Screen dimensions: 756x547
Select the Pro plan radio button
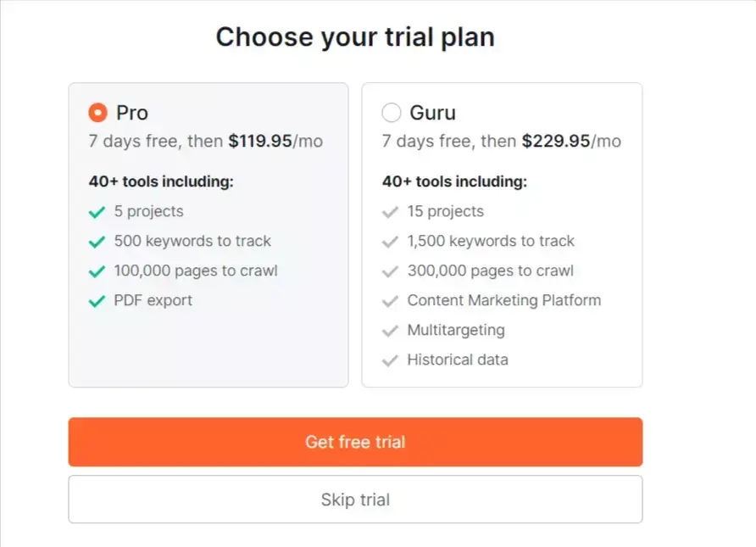coord(97,112)
